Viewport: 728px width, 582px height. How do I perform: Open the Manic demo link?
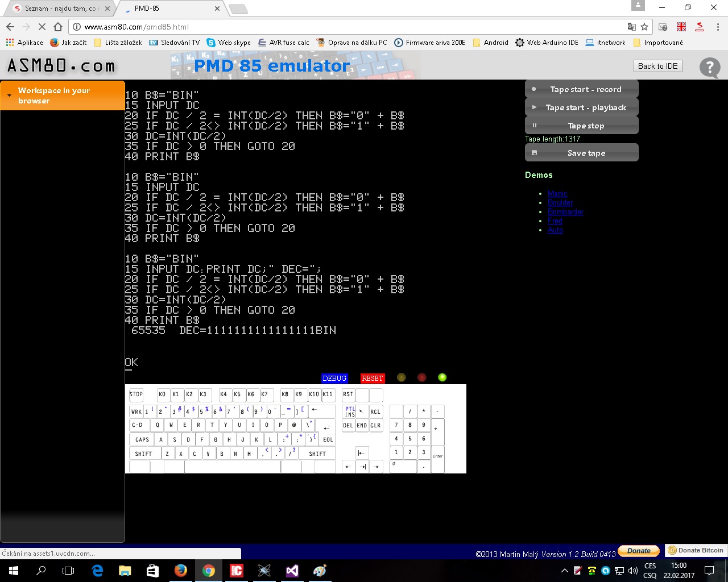pos(557,194)
